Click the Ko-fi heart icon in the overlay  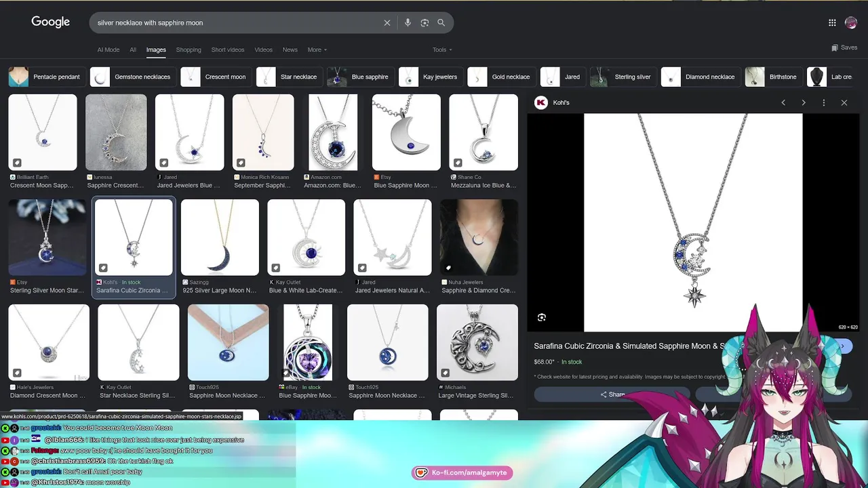(x=421, y=472)
